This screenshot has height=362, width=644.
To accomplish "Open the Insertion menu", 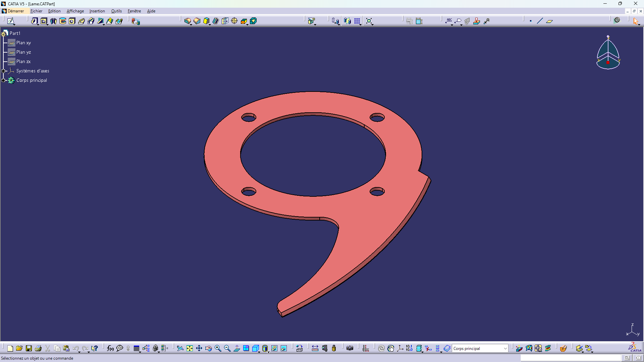I will (97, 11).
